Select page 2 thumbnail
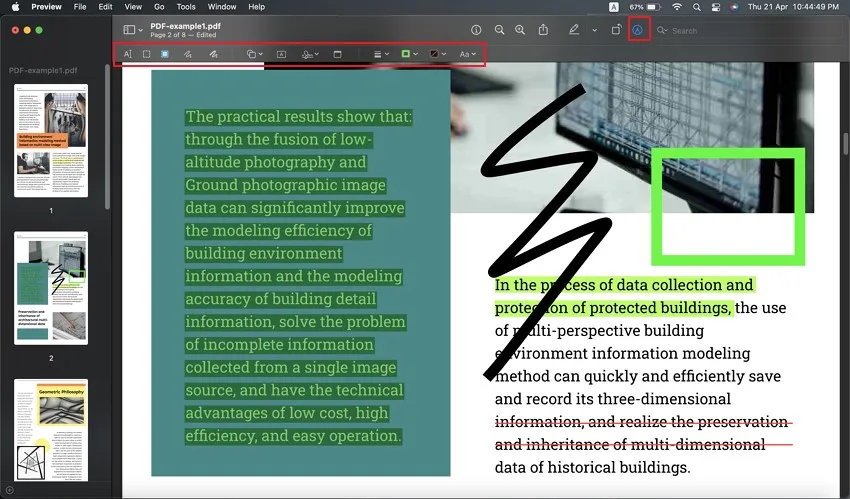Image resolution: width=850 pixels, height=499 pixels. coord(51,288)
